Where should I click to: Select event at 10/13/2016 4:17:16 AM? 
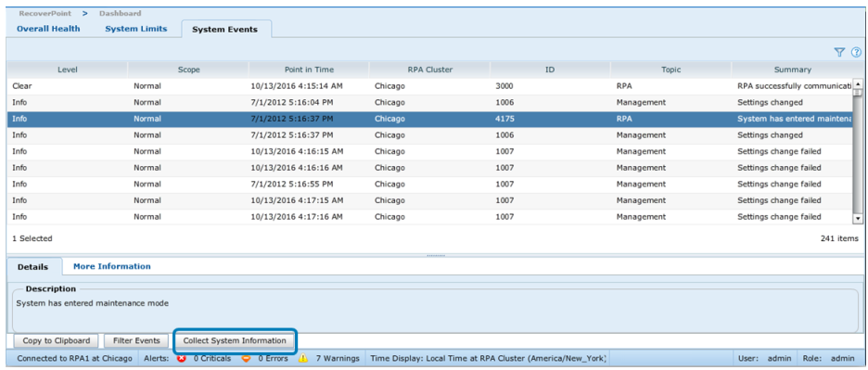pyautogui.click(x=429, y=217)
